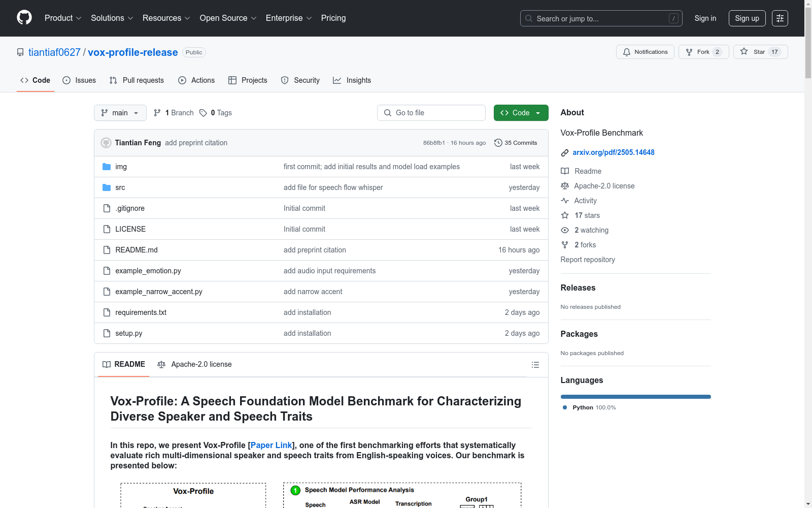Expand the Resources menu
Image resolution: width=812 pixels, height=508 pixels.
click(x=166, y=18)
